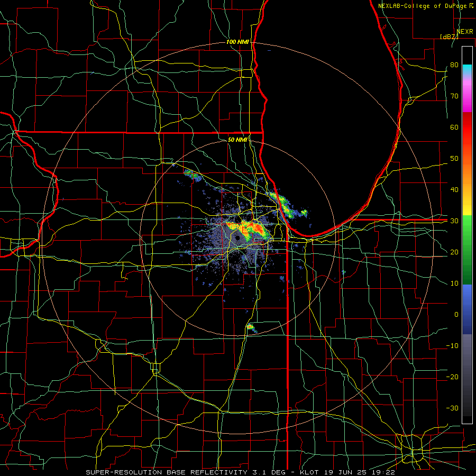The image size is (476, 476).
Task: Click the -30 value on the dBZ scale
Action: pyautogui.click(x=452, y=408)
